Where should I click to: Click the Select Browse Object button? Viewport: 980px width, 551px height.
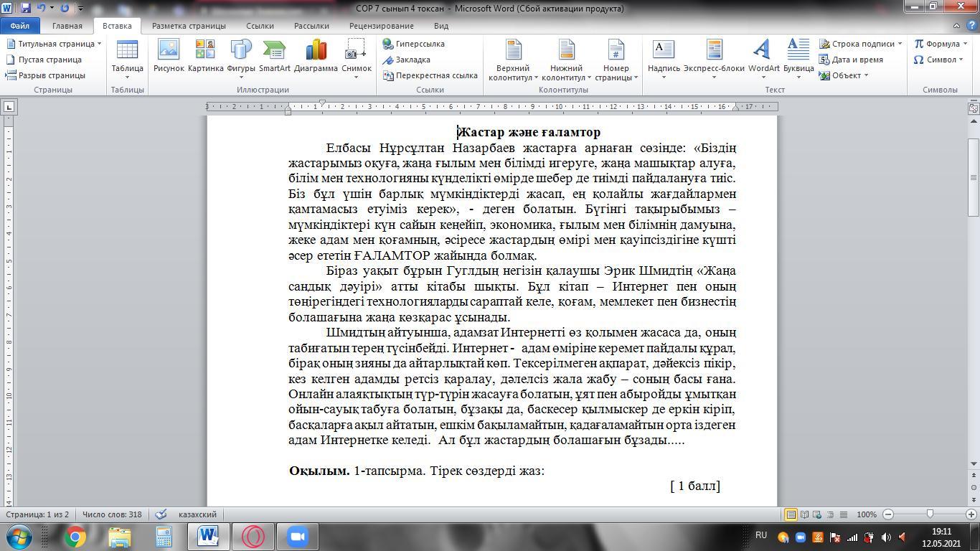coord(974,487)
